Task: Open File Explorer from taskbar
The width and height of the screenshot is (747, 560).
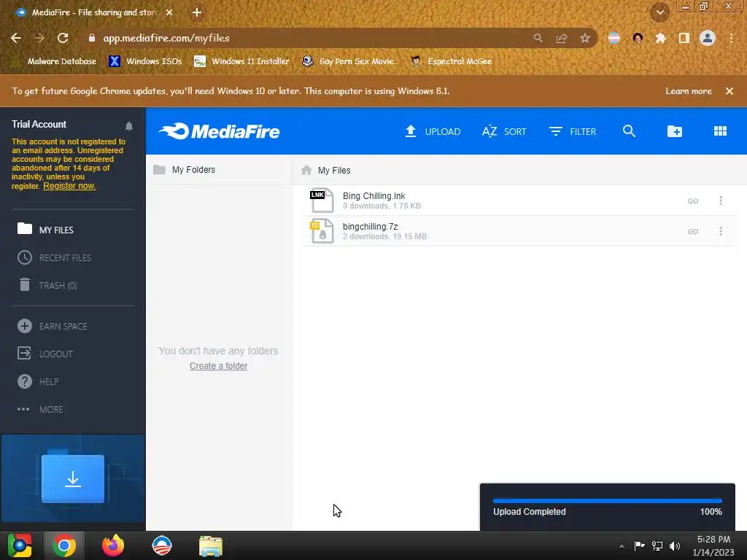Action: pos(211,545)
